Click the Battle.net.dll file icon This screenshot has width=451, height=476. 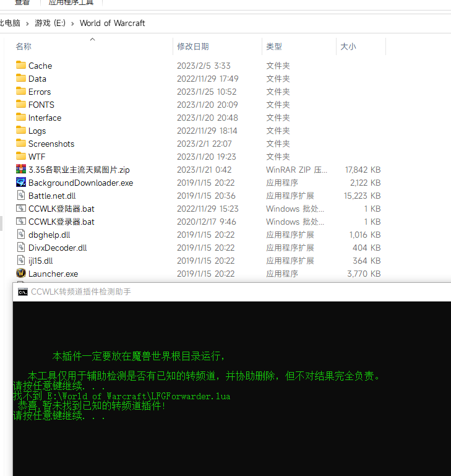[21, 195]
